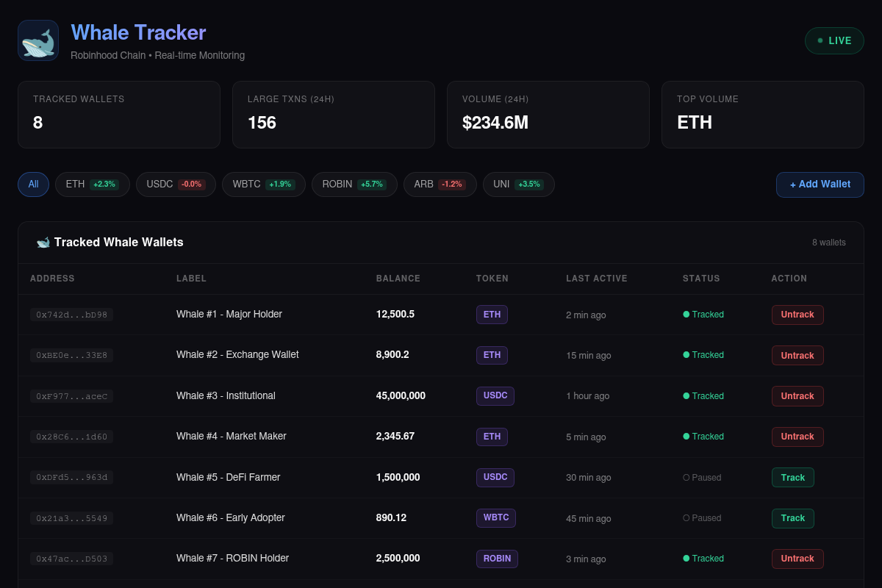This screenshot has height=588, width=882.
Task: Click the ETH token badge for Whale #1
Action: click(492, 315)
